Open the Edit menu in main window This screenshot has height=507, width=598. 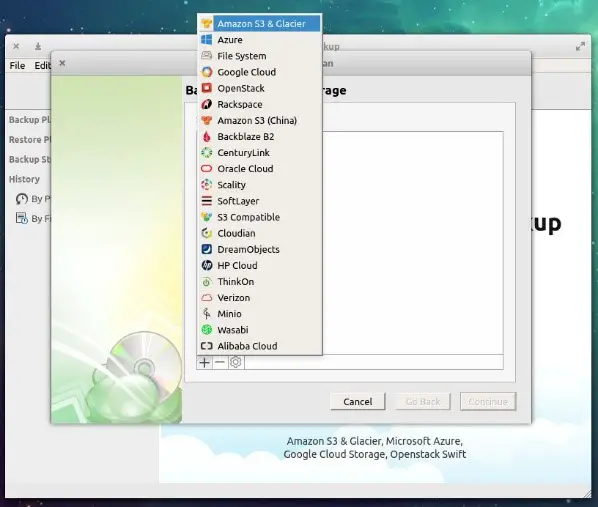[x=42, y=66]
